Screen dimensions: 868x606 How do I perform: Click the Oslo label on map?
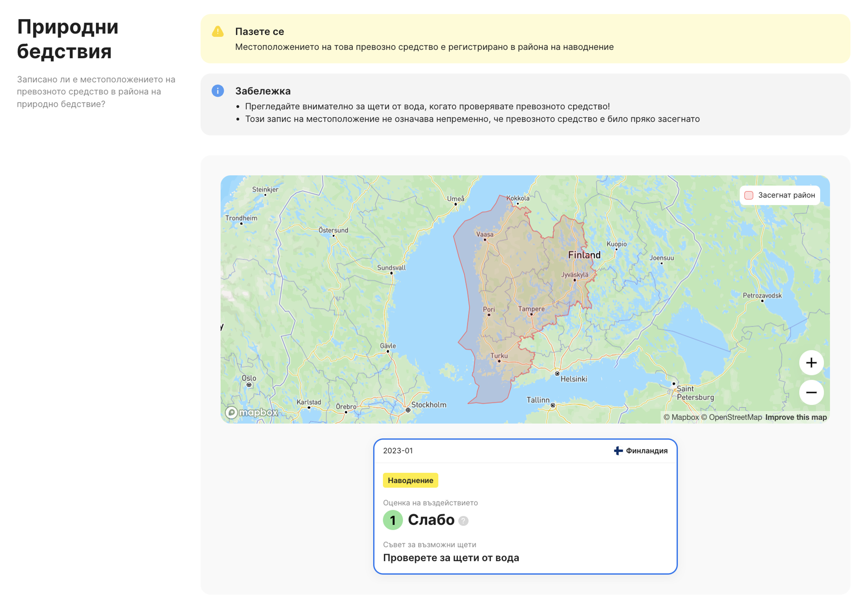[x=249, y=378]
